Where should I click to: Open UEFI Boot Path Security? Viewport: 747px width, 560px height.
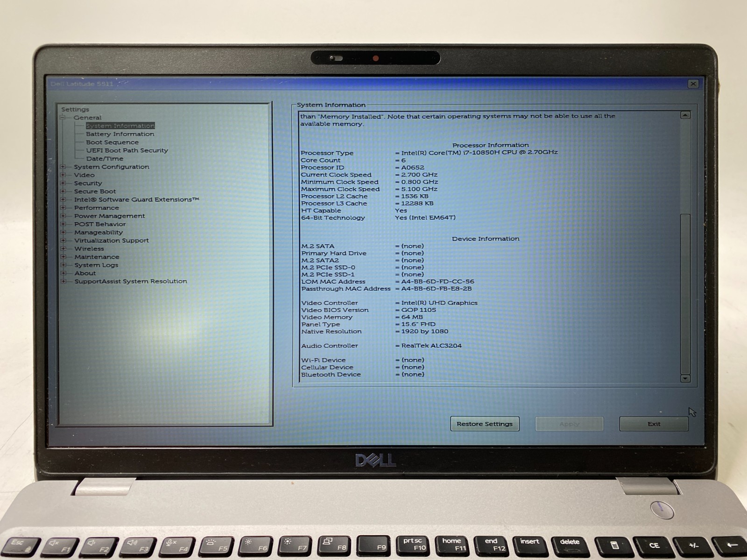127,150
